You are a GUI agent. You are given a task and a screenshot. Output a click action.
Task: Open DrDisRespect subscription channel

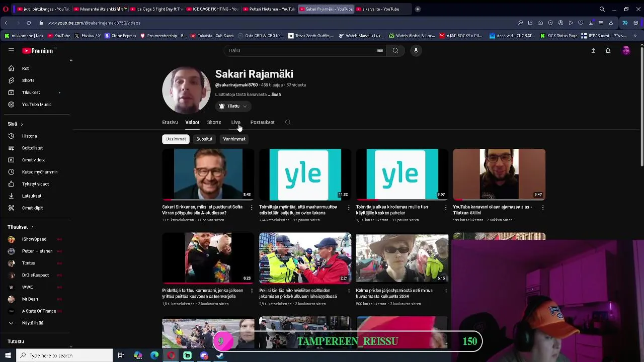(x=36, y=275)
